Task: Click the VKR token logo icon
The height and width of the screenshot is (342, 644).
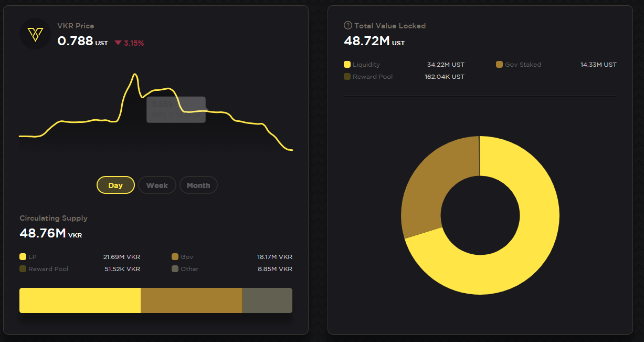Action: point(35,34)
